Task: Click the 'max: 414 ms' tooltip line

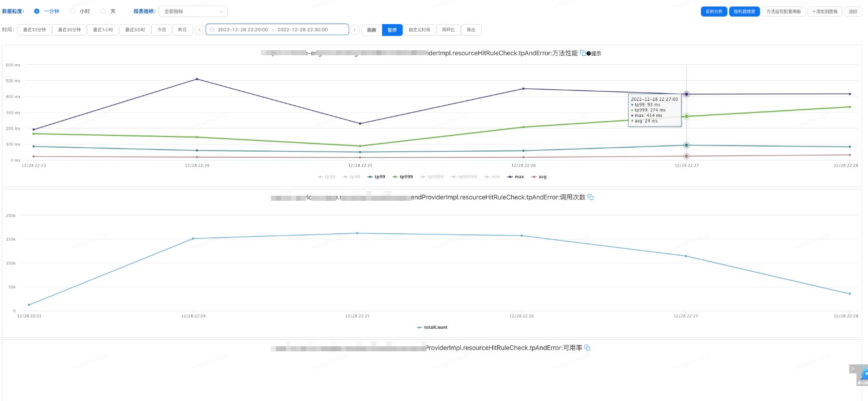Action: [646, 115]
